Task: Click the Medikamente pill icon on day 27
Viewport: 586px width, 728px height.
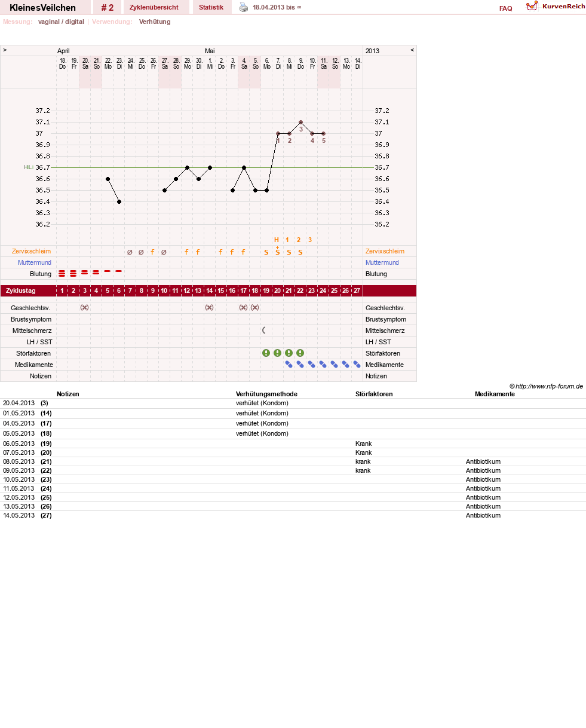Action: click(x=357, y=364)
